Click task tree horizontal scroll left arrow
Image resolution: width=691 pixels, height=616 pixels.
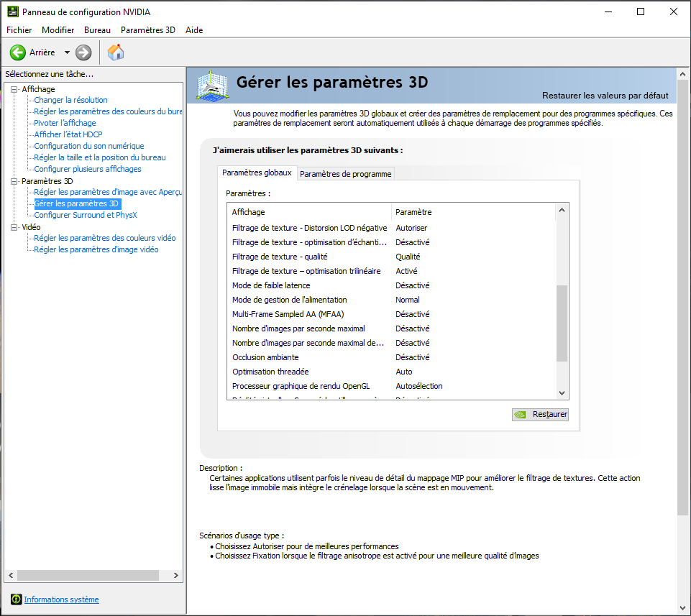click(11, 576)
